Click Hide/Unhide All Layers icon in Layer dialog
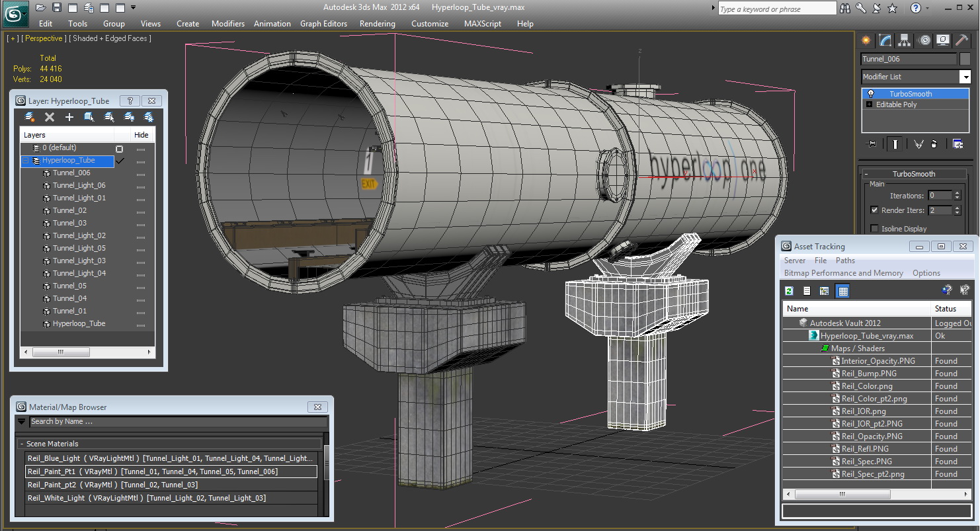Screen dimensions: 980x531 coord(129,117)
